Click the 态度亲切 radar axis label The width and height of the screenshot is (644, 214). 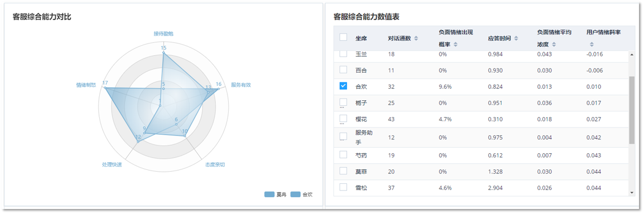tap(215, 165)
